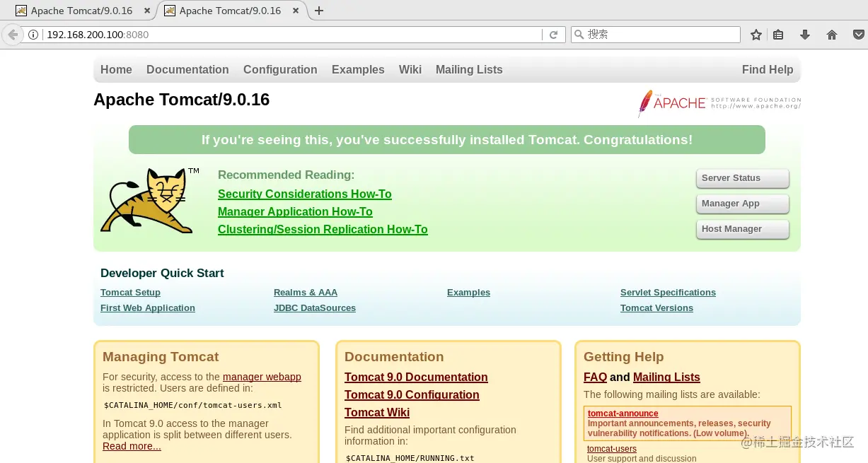This screenshot has width=868, height=463.
Task: Click the search magnifier icon
Action: [x=579, y=35]
